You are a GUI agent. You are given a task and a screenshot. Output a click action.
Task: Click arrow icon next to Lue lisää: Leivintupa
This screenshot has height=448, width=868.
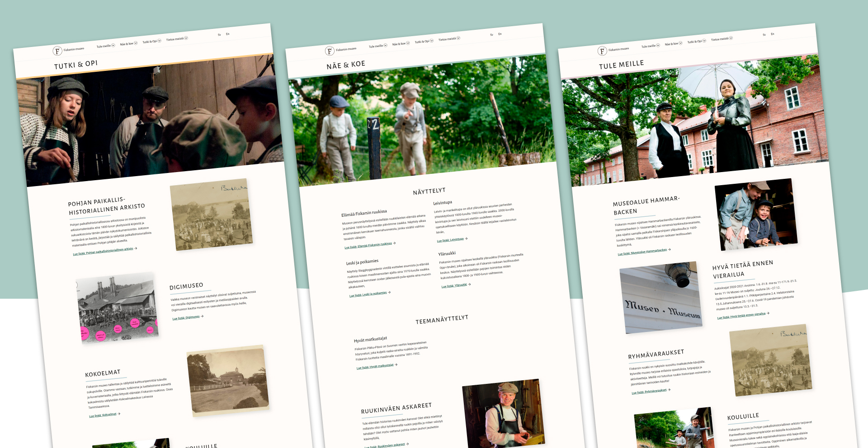[466, 239]
